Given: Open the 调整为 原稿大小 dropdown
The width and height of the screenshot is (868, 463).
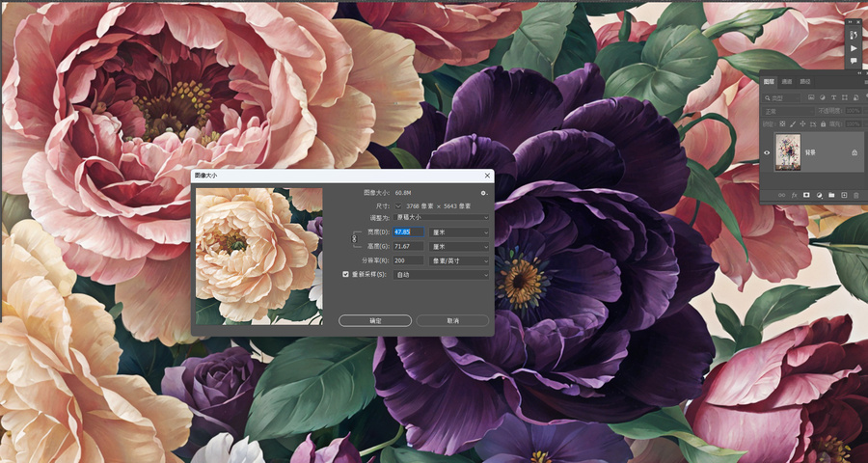Looking at the screenshot, I should tap(441, 218).
